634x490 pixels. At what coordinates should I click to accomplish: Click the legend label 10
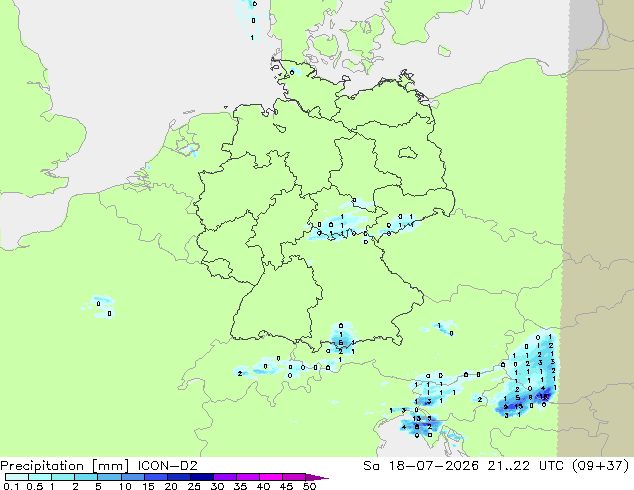pos(125,486)
